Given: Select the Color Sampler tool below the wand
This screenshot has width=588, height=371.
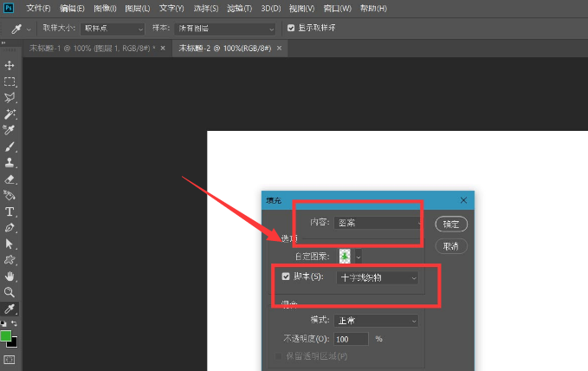Looking at the screenshot, I should [x=10, y=130].
